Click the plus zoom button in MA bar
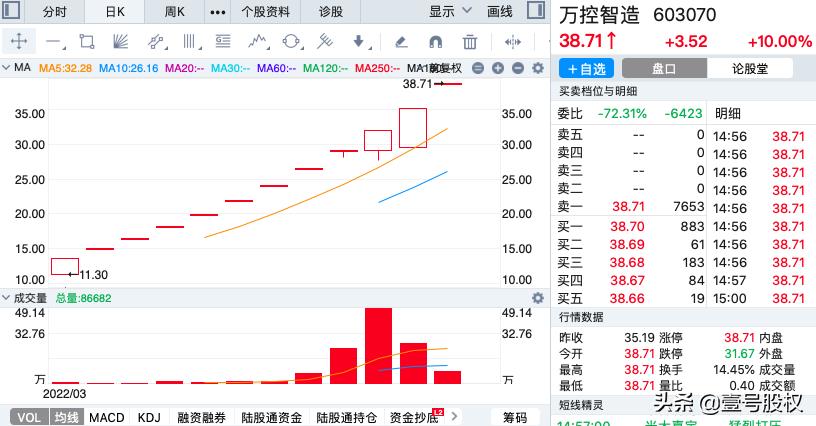This screenshot has height=426, width=816. point(498,68)
